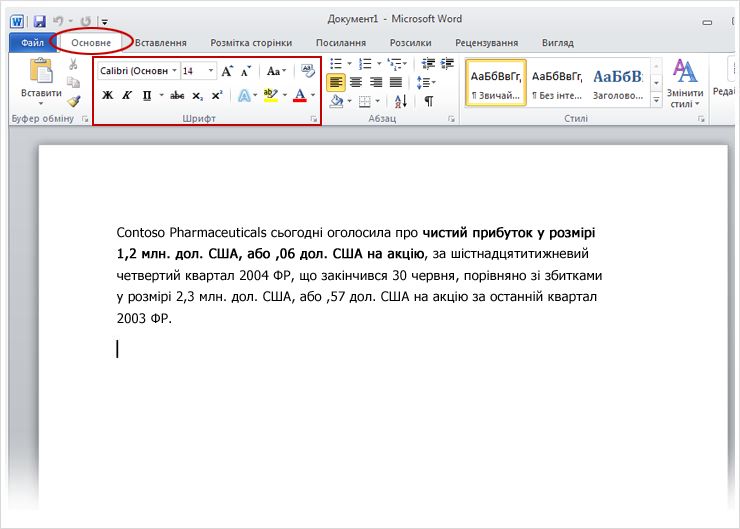
Task: Switch to the Основне tab
Action: 91,43
